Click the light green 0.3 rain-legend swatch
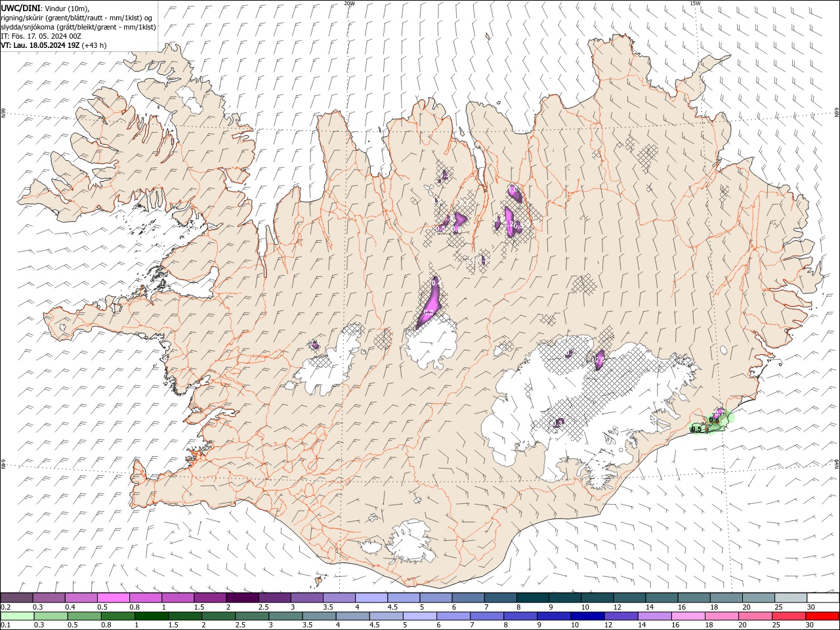The height and width of the screenshot is (630, 840). pyautogui.click(x=51, y=616)
